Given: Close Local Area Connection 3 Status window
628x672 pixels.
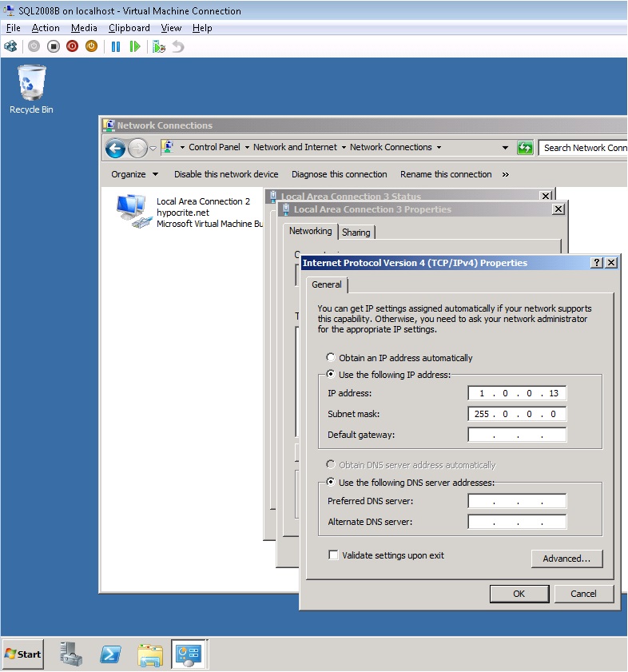Looking at the screenshot, I should [x=545, y=196].
